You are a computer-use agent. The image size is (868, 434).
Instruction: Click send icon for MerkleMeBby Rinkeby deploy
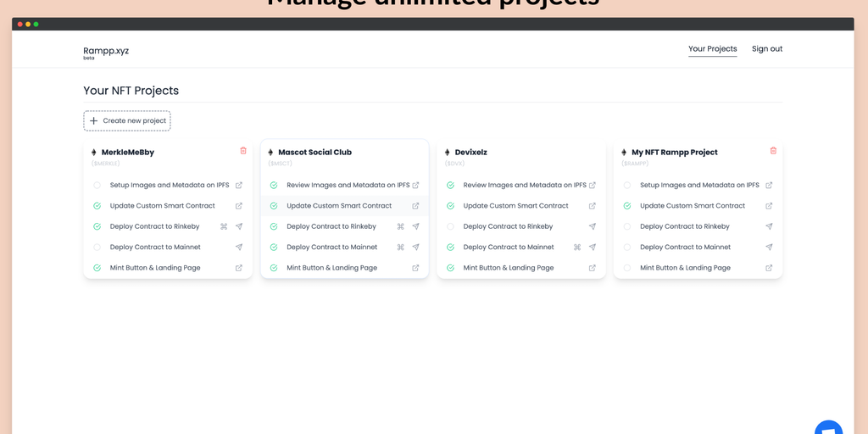click(x=239, y=226)
